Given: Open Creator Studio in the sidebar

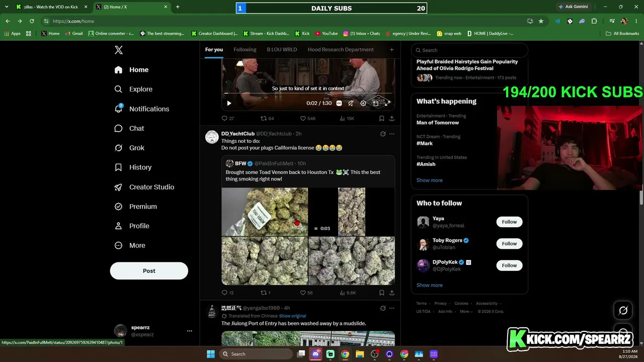Looking at the screenshot, I should click(144, 187).
